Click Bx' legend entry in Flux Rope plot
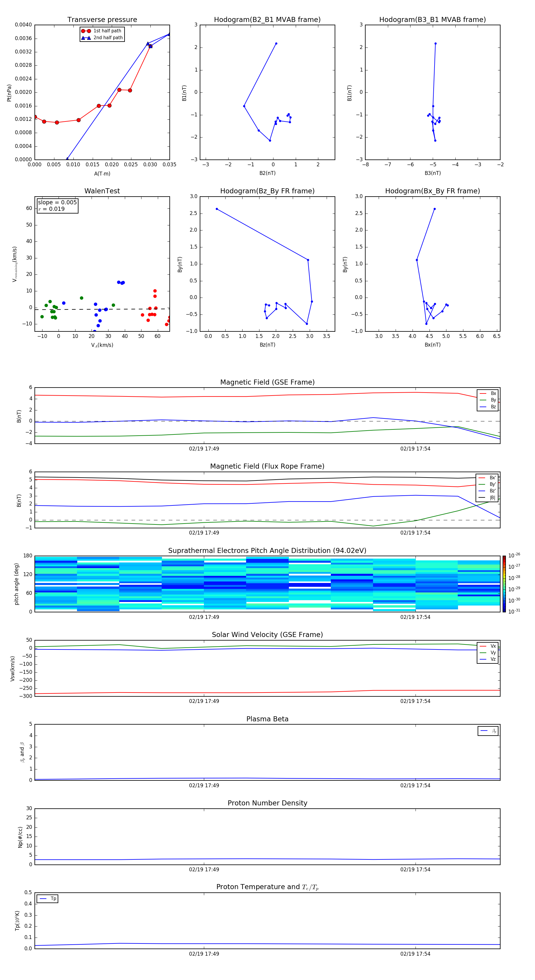 [487, 478]
